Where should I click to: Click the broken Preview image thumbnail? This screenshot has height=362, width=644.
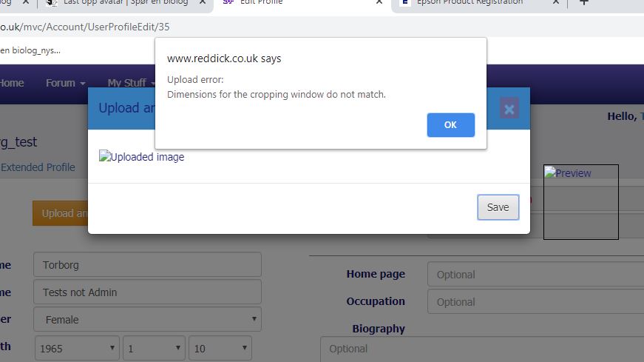568,173
